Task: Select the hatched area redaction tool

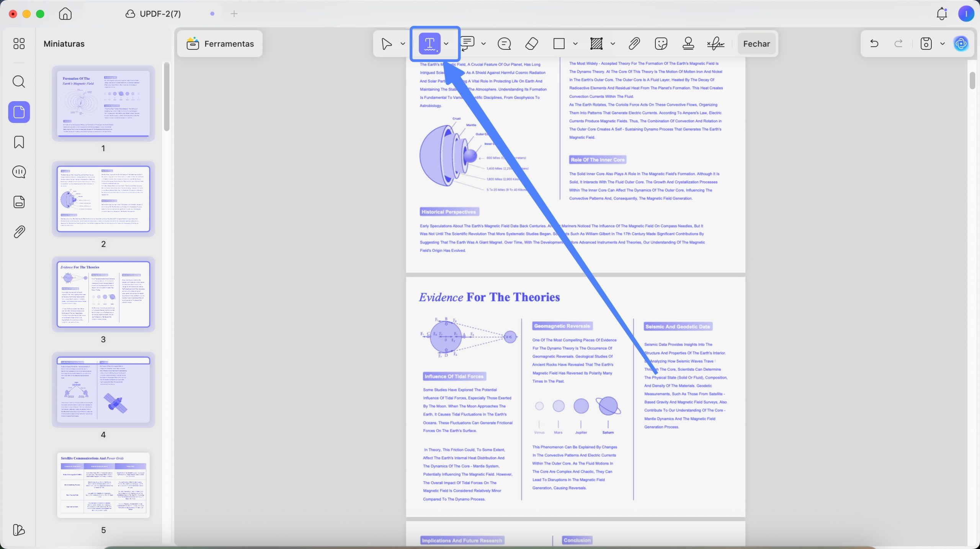Action: [x=596, y=44]
